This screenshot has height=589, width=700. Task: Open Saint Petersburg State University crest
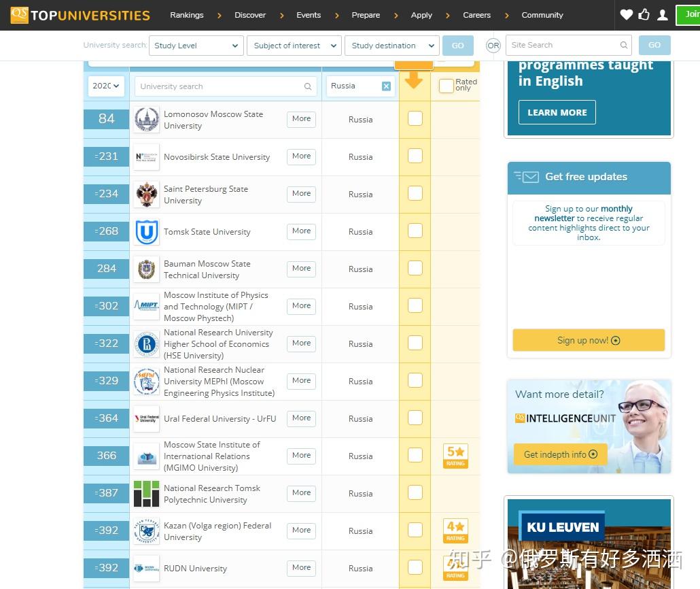pos(146,195)
